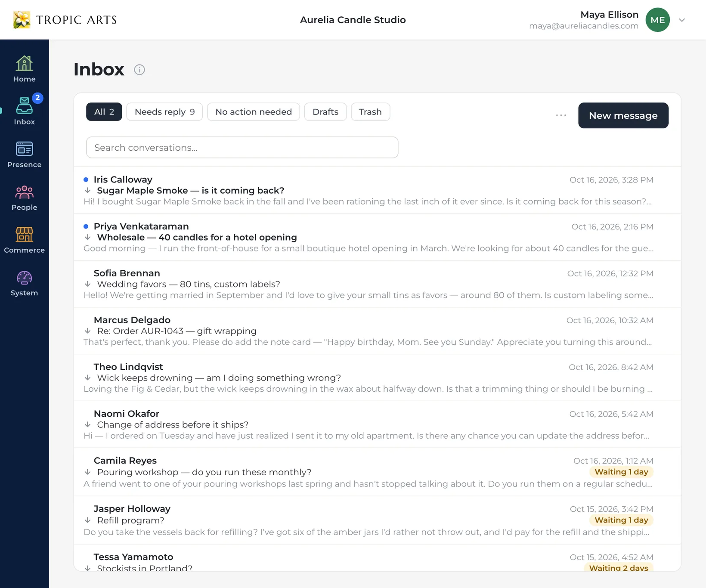Open Jasper Holloway's message

[377, 520]
